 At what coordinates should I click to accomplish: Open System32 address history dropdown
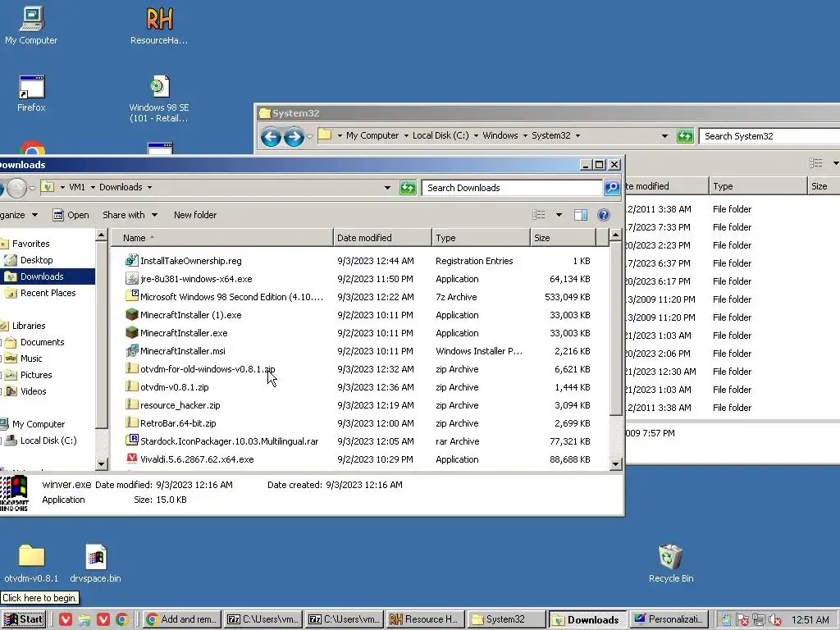pyautogui.click(x=664, y=136)
